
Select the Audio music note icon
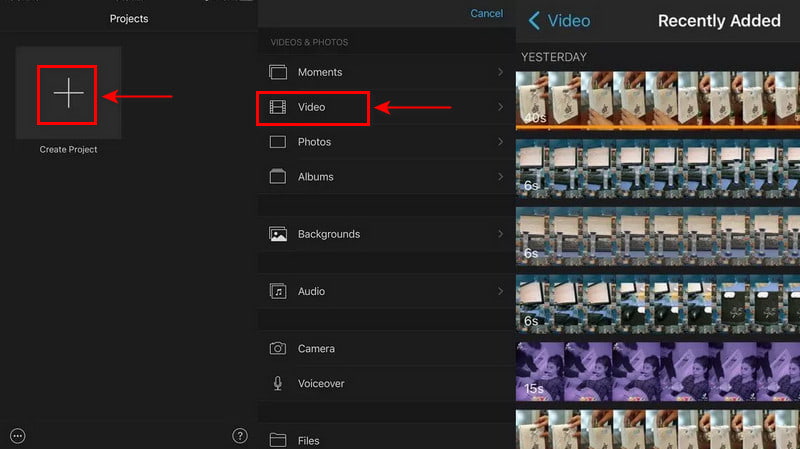point(278,291)
